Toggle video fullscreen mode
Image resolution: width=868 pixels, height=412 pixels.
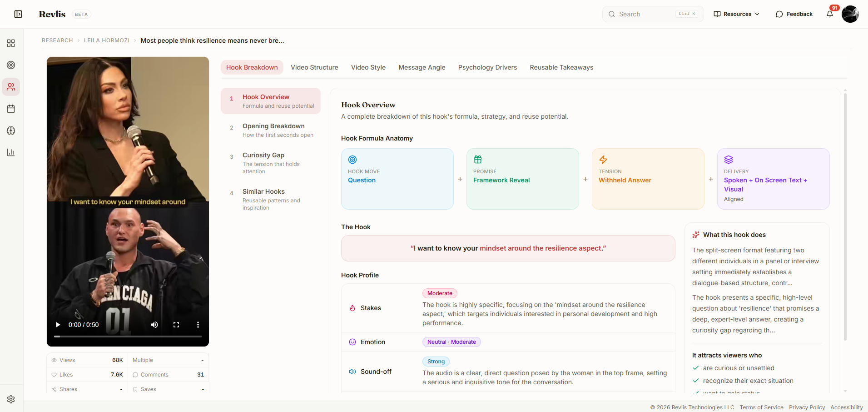click(176, 325)
